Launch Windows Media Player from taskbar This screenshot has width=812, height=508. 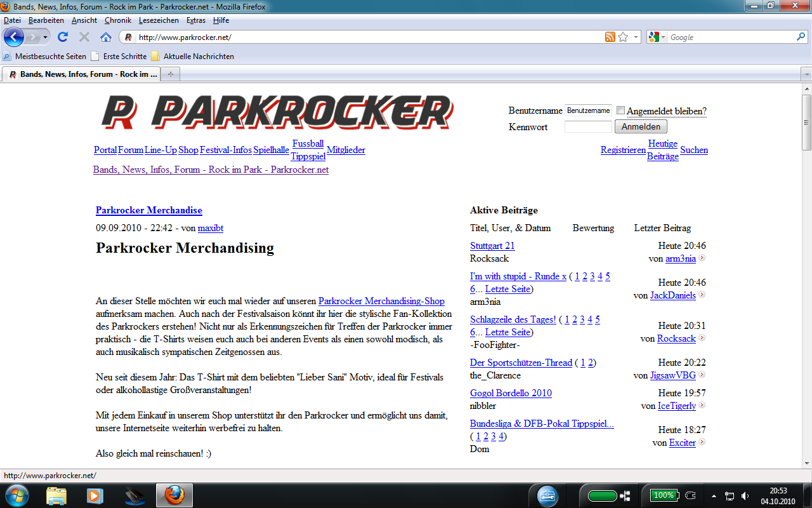point(95,495)
